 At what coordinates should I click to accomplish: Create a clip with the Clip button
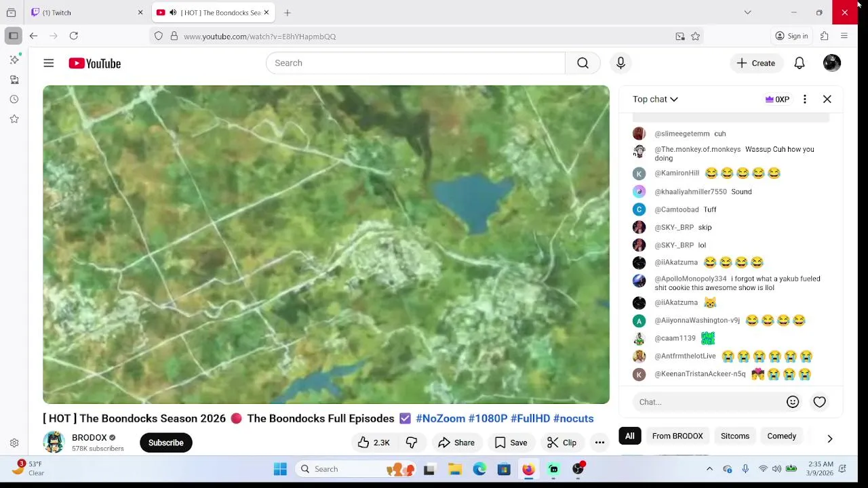pyautogui.click(x=562, y=443)
